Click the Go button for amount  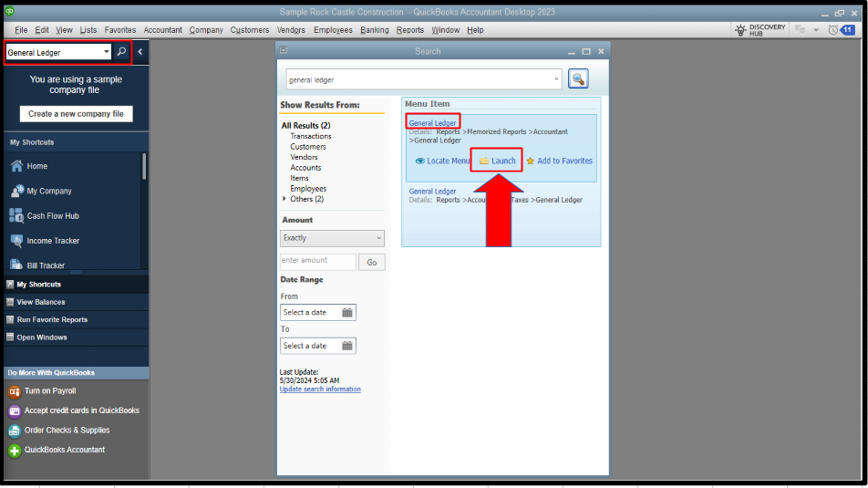[371, 262]
